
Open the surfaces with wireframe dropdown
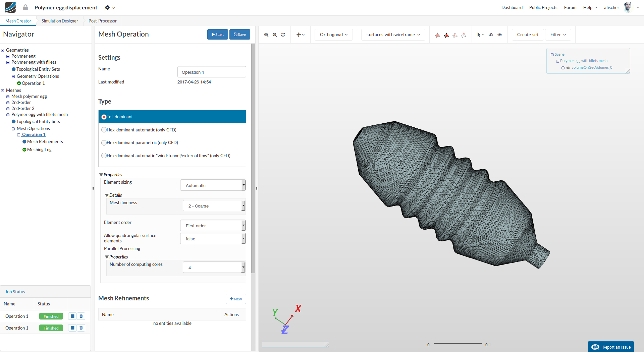[x=393, y=35]
